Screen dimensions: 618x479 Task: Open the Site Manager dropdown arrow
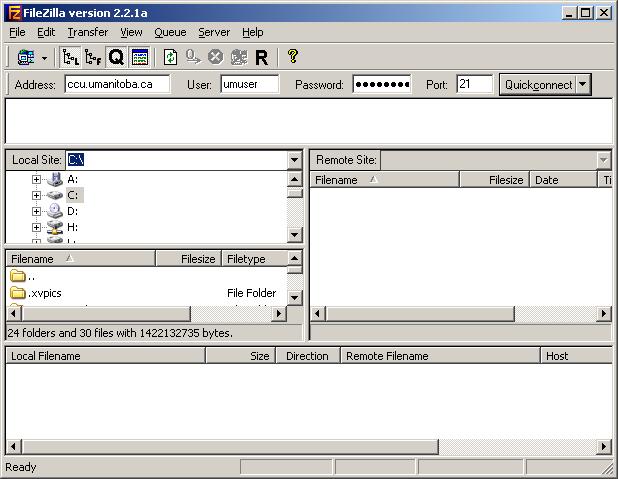pos(45,58)
